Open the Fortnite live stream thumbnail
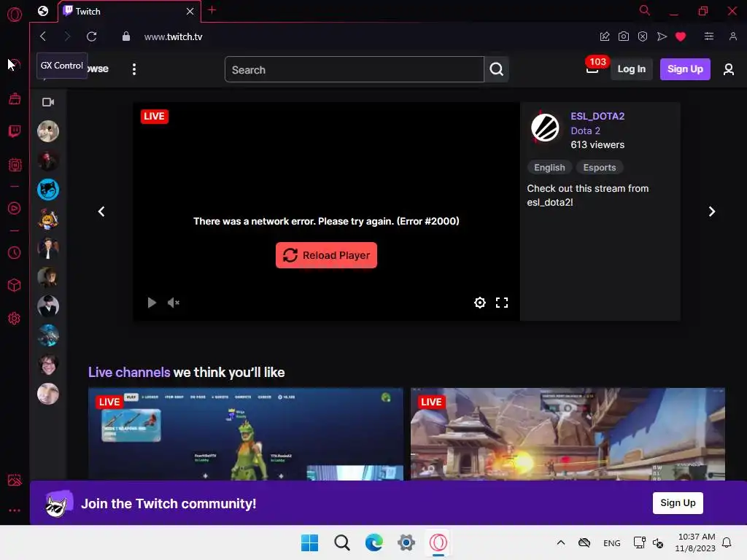Image resolution: width=747 pixels, height=560 pixels. (x=245, y=434)
